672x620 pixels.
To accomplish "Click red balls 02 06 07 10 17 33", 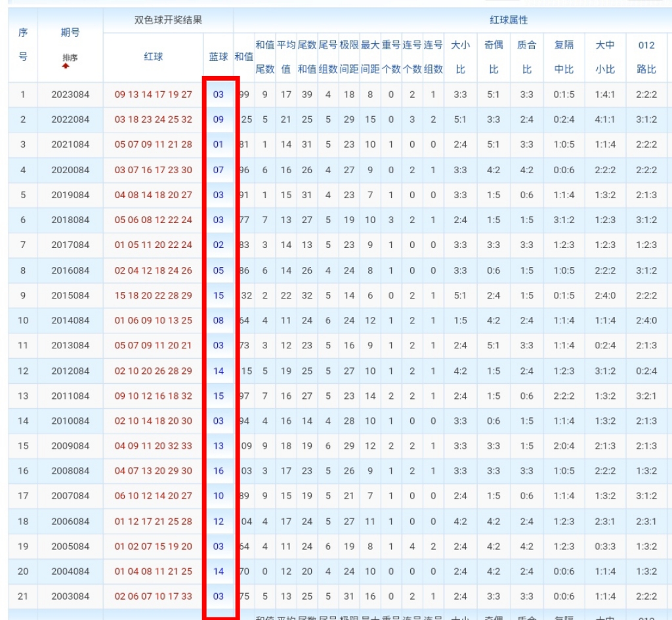I will tap(153, 596).
